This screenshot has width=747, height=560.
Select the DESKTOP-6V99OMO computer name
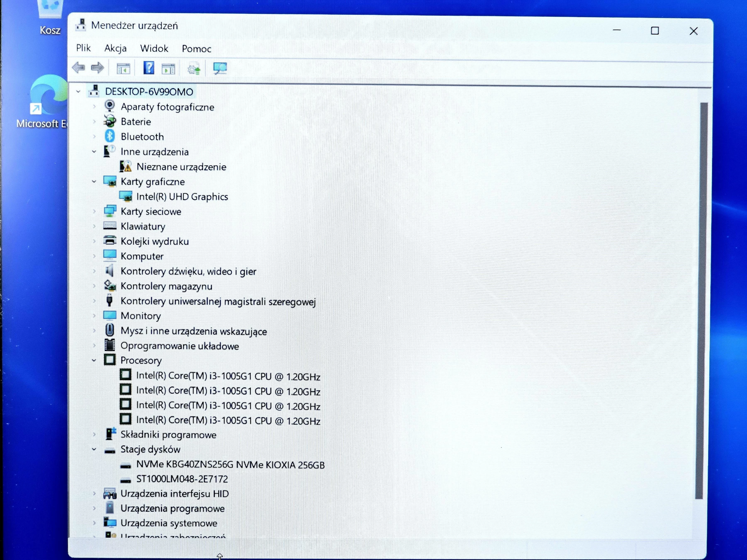click(149, 91)
